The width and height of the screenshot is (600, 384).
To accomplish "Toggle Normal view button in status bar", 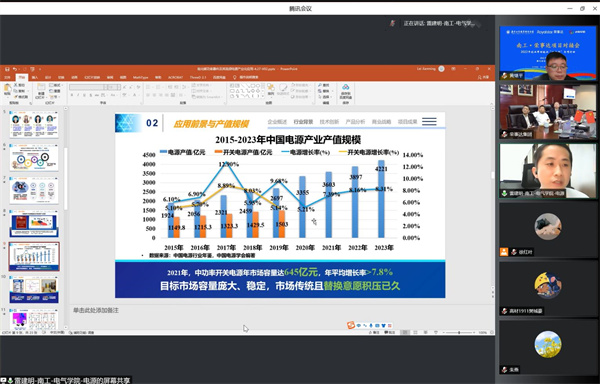I will (x=405, y=332).
